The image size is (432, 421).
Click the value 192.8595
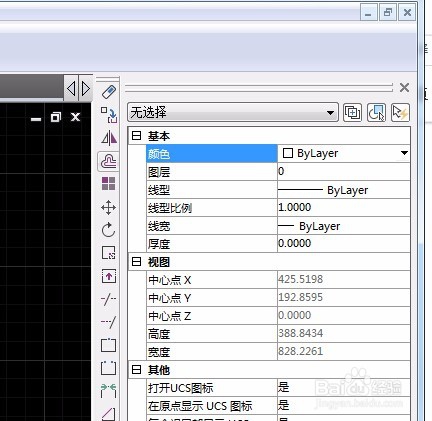[300, 297]
